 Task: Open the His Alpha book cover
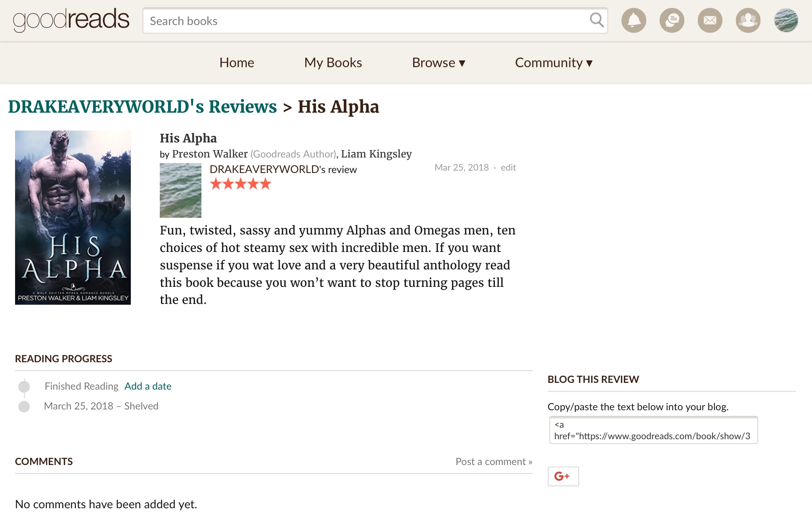[73, 217]
